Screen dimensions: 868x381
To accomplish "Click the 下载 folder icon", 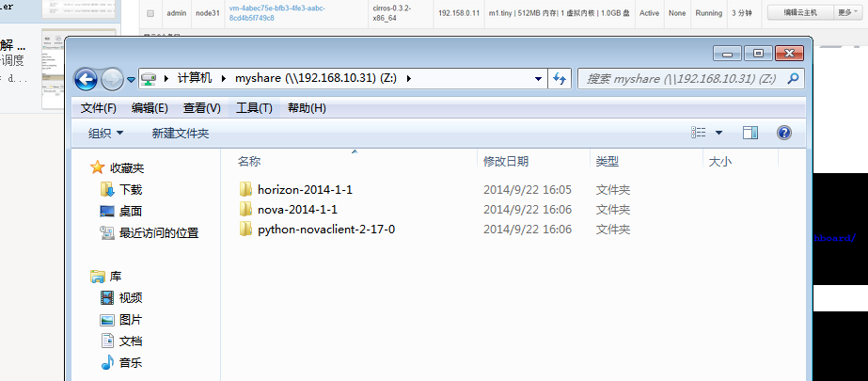I will pos(107,189).
